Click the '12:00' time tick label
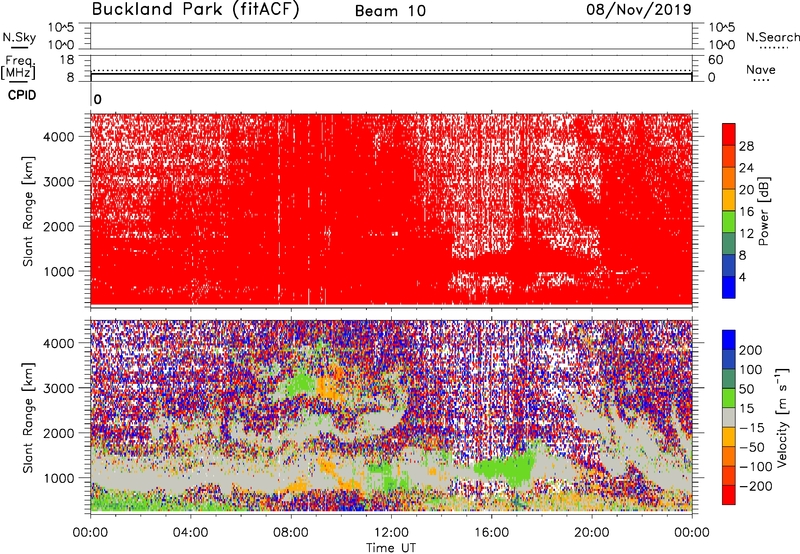 [391, 533]
